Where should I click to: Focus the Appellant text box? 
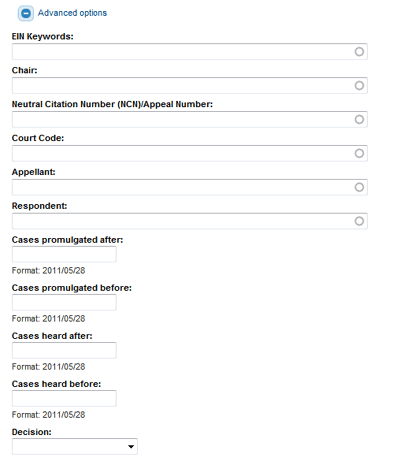click(190, 187)
